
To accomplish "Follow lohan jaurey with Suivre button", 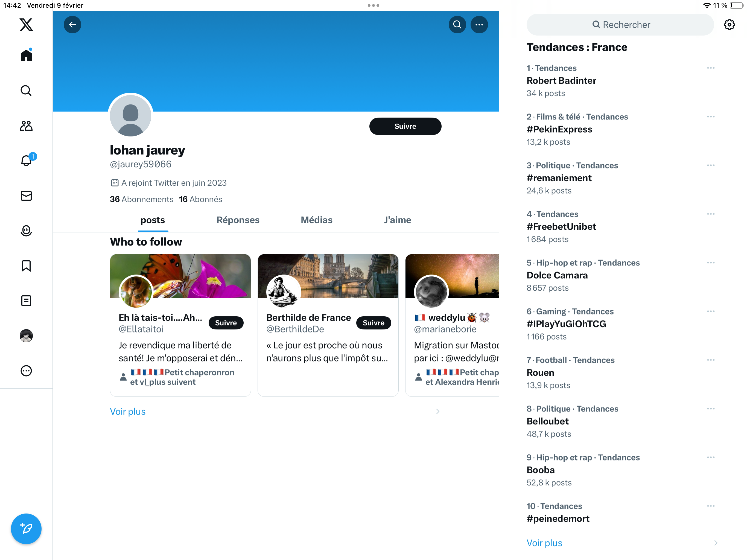I will coord(405,126).
